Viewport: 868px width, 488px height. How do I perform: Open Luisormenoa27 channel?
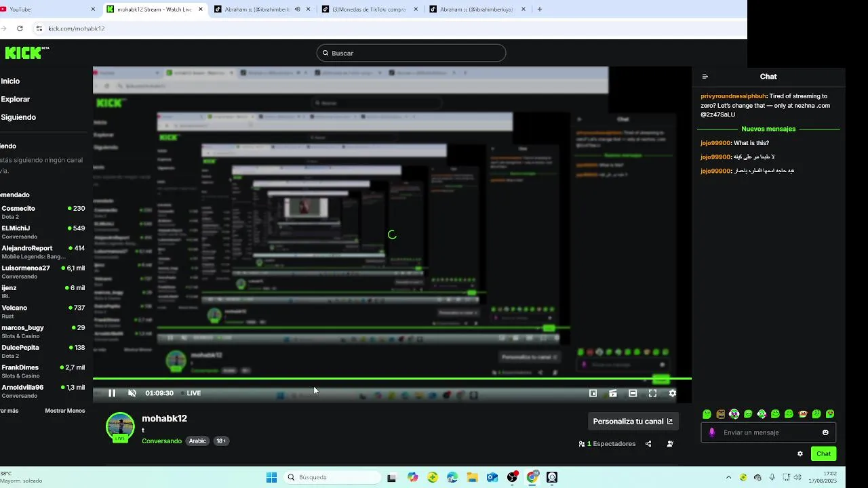click(x=43, y=272)
